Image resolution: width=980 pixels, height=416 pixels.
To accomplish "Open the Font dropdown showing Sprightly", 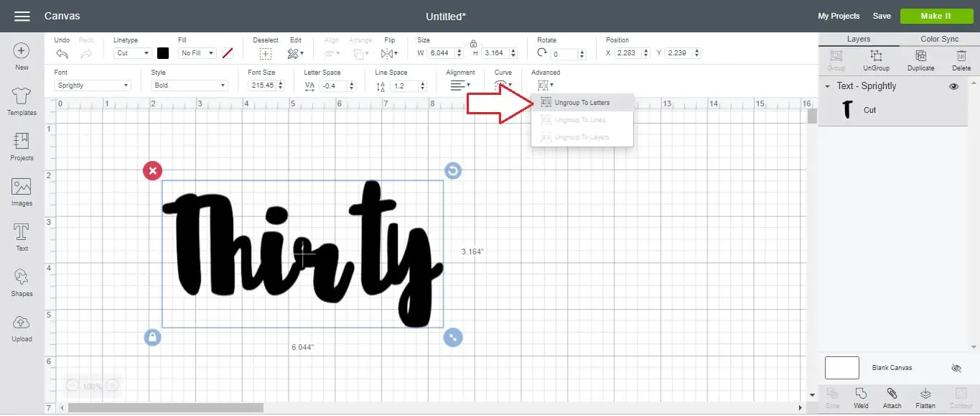I will [x=93, y=85].
